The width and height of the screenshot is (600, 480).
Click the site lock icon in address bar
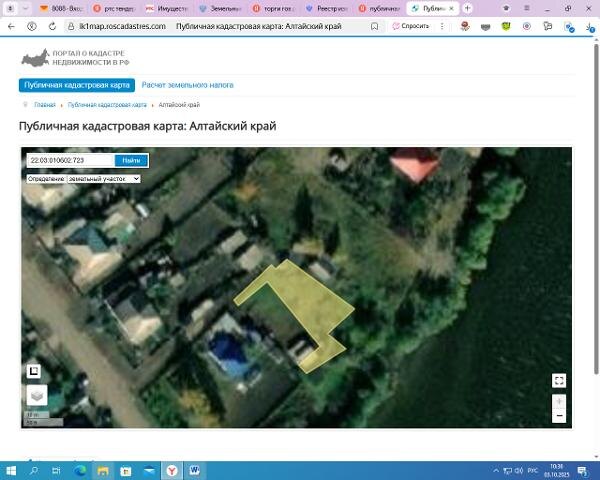(x=71, y=26)
